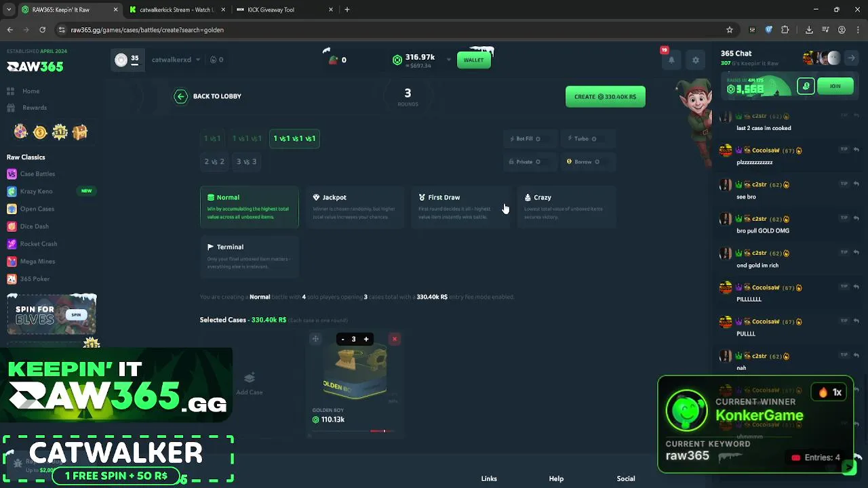This screenshot has width=868, height=488.
Task: Open the Links footer section
Action: [x=489, y=479]
